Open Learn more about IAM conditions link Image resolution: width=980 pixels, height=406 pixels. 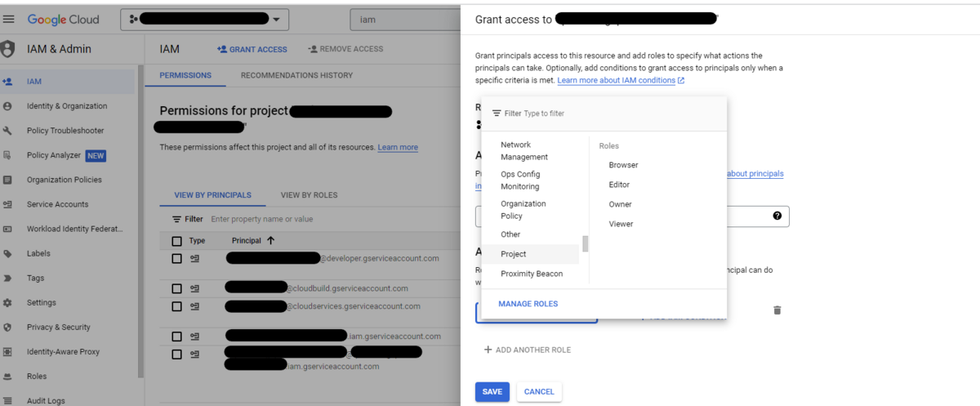coord(621,81)
